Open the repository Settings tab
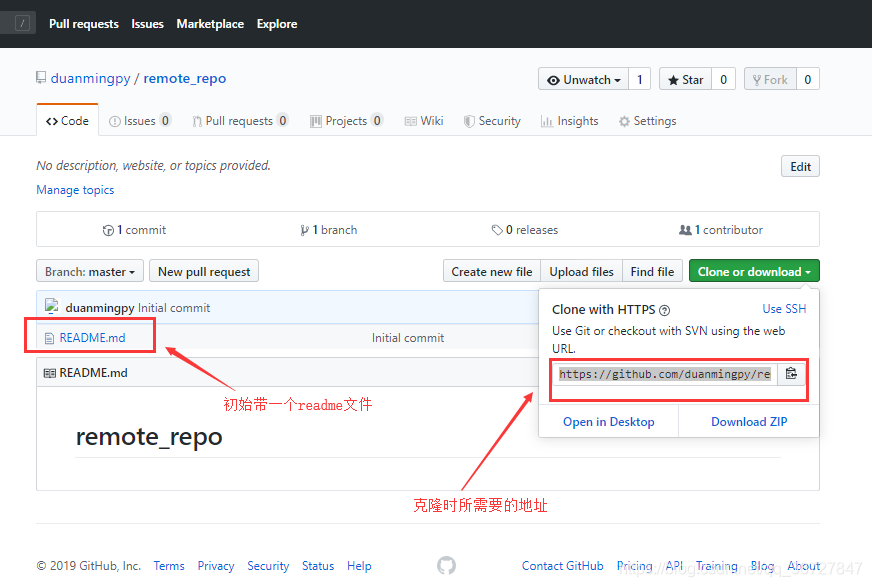The image size is (872, 587). [647, 121]
